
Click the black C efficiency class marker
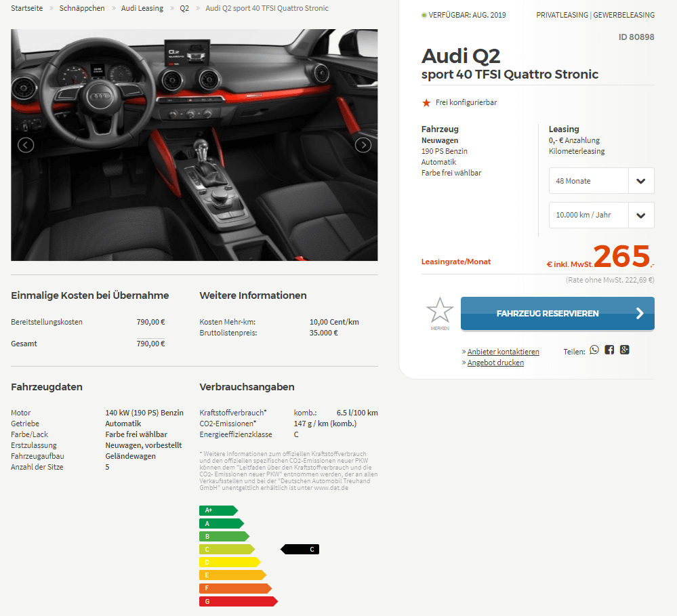[300, 549]
